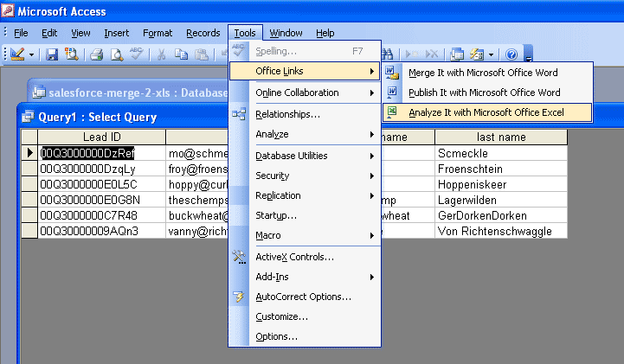Open the View button dropdown arrow
Screen dimensions: 624x364
click(31, 54)
